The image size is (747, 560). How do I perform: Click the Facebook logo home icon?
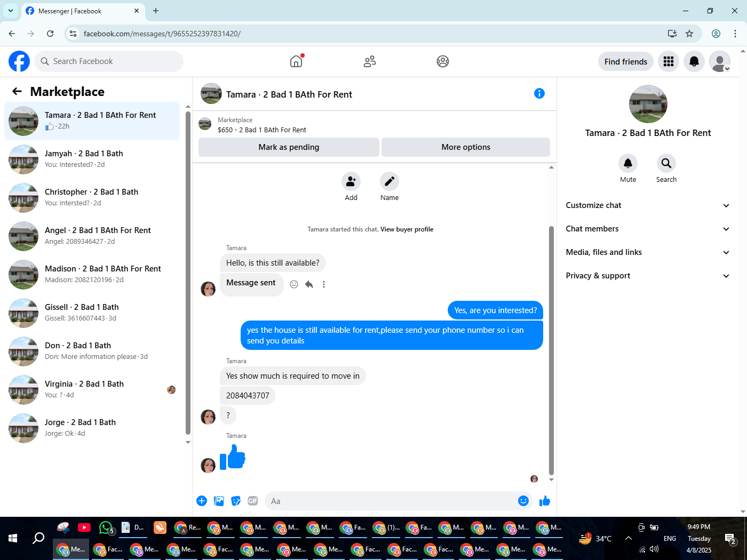coord(19,61)
